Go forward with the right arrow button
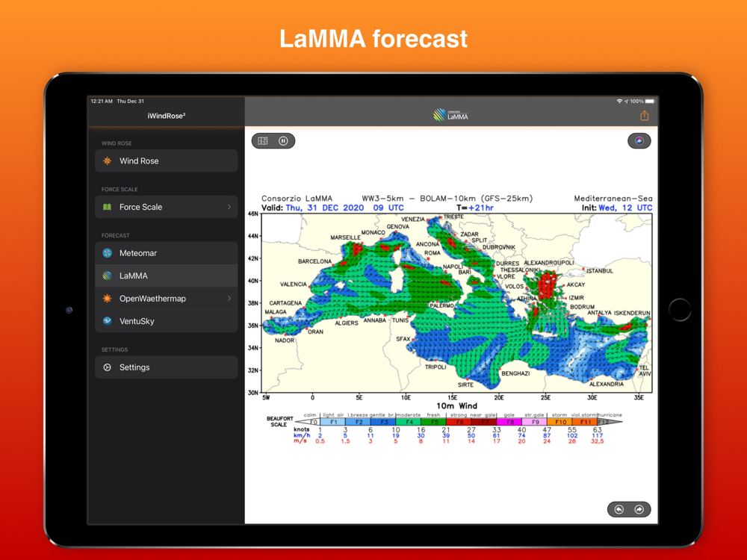The height and width of the screenshot is (560, 747). [639, 509]
